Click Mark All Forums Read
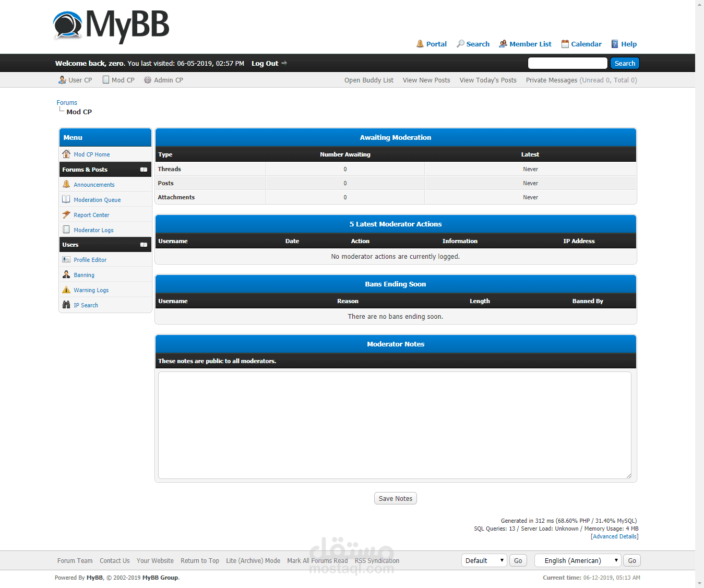 click(x=317, y=561)
